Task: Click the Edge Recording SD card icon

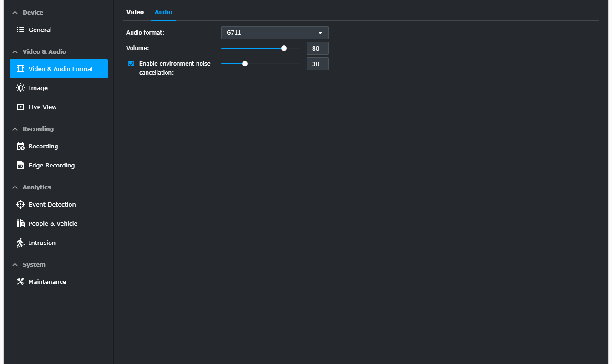Action: coord(20,165)
